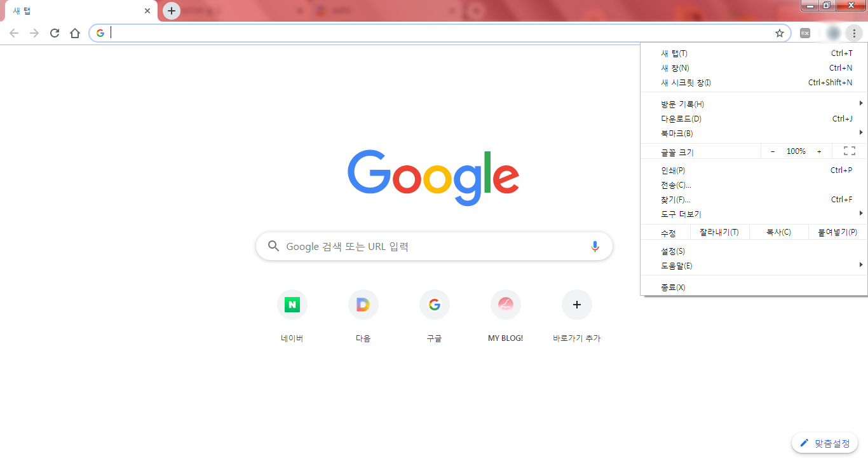Open 새 시크릿 창(I) incognito window
Image resolution: width=868 pixels, height=463 pixels.
coord(754,83)
